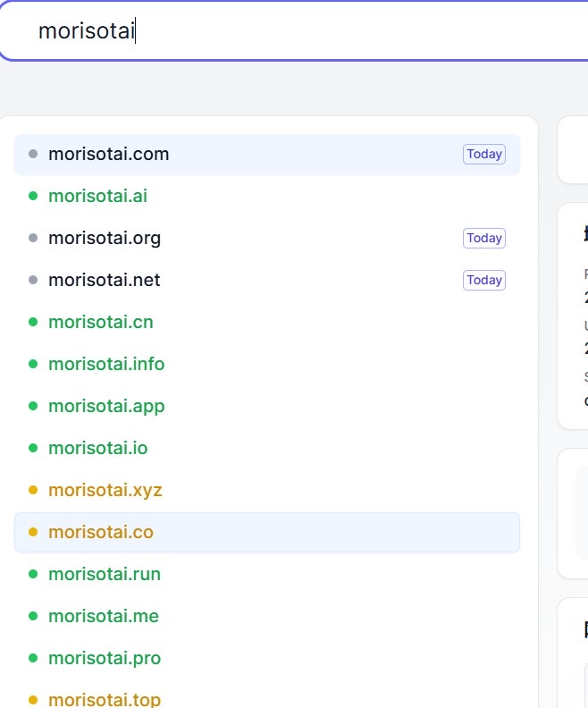Click the Today badge next to morisotai.net
588x708 pixels.
tap(483, 281)
